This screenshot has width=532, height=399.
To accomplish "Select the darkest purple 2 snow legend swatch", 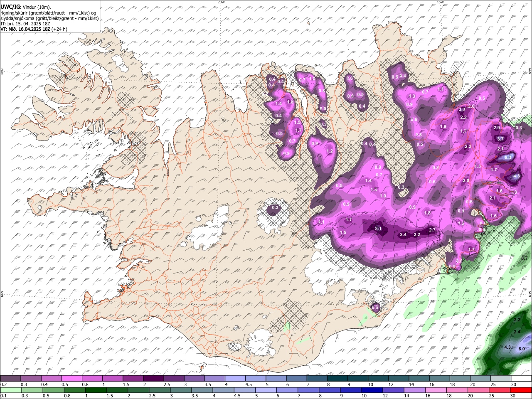I will click(153, 379).
